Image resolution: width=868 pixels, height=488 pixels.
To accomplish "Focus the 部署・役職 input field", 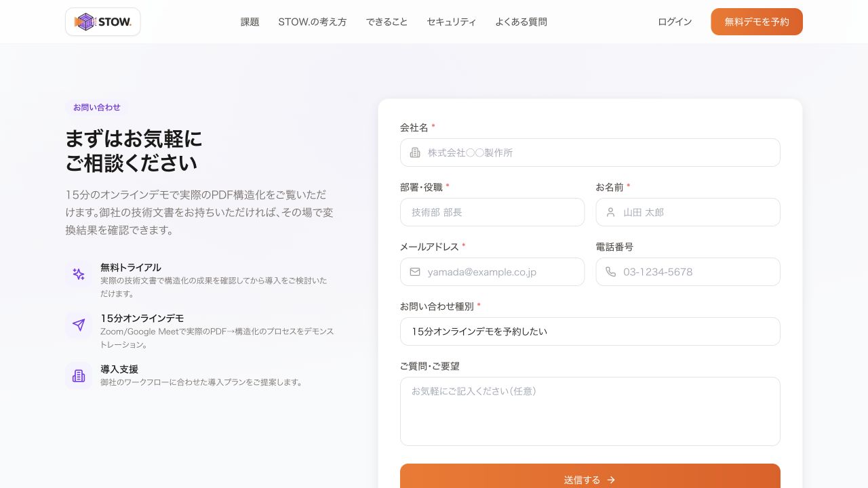I will pos(492,212).
